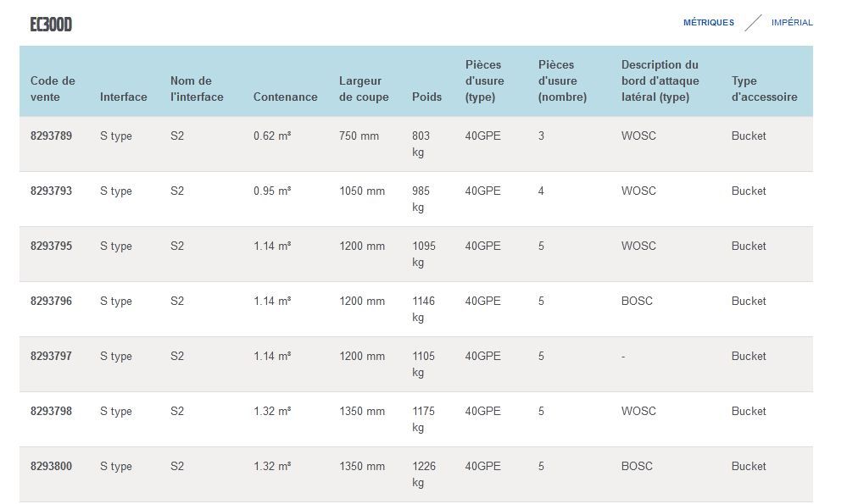
Task: Click the 'Nom de l'interface' header
Action: [197, 89]
